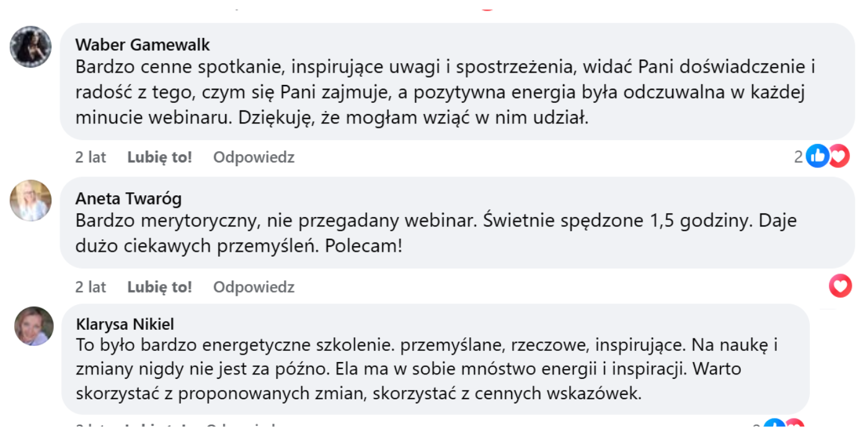The height and width of the screenshot is (434, 868).
Task: Like Aneta Twaróg's comment with Lubię to!
Action: click(x=159, y=287)
